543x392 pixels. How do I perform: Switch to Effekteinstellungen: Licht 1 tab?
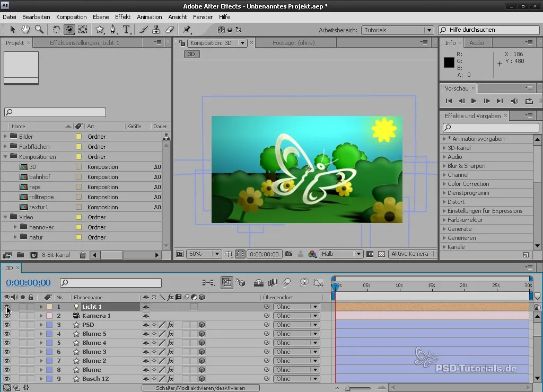[84, 43]
